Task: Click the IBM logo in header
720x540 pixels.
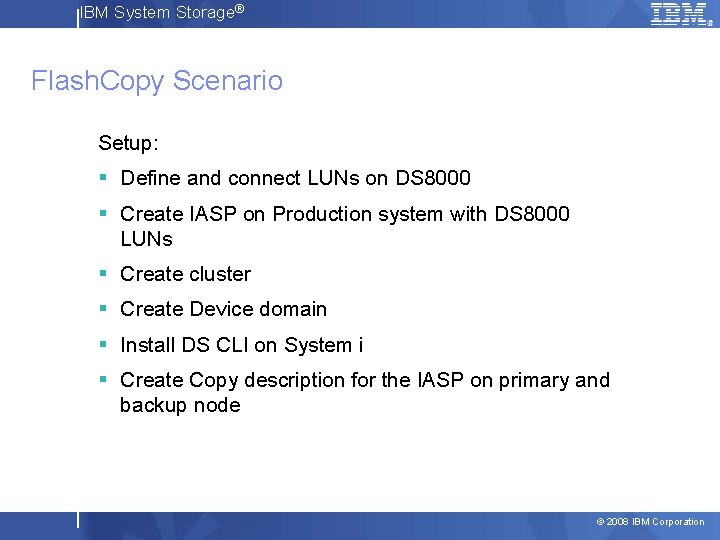Action: 681,14
